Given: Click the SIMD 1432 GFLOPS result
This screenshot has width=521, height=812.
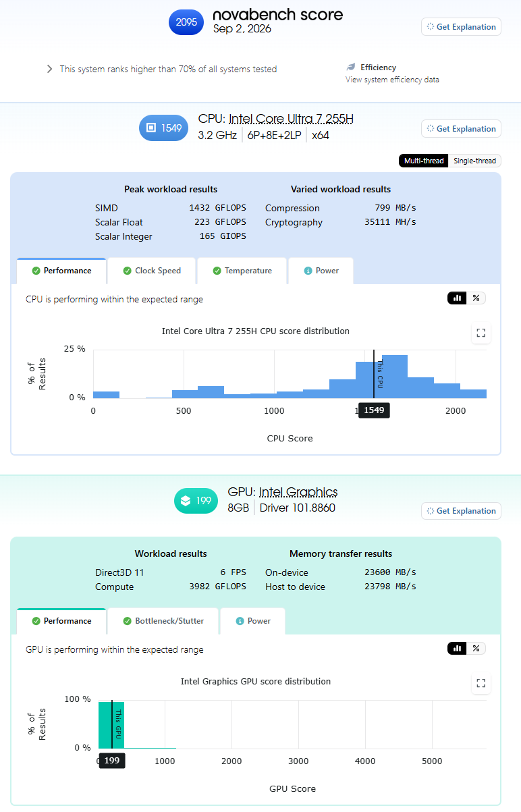Looking at the screenshot, I should click(x=170, y=208).
